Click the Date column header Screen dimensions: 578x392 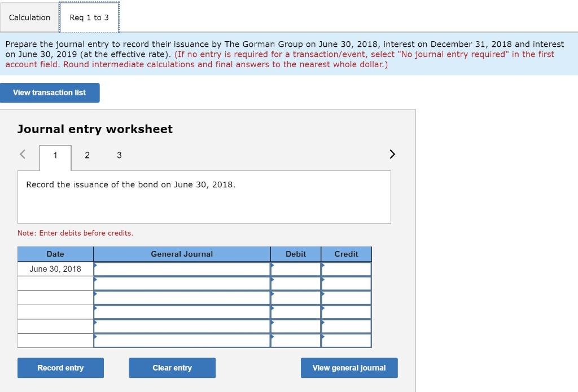coord(55,254)
